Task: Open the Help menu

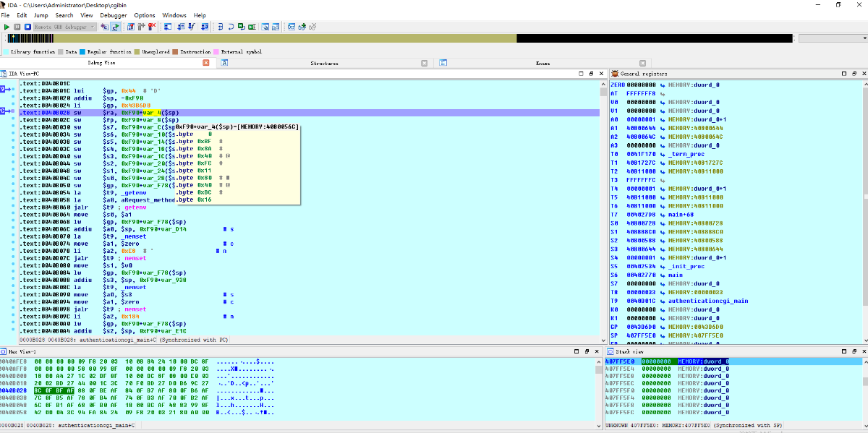Action: [x=200, y=15]
